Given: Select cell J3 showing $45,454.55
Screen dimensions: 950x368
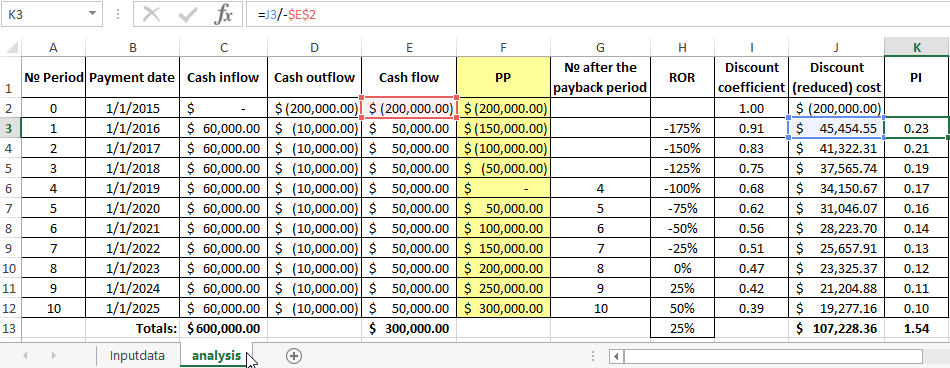Looking at the screenshot, I should (x=836, y=129).
